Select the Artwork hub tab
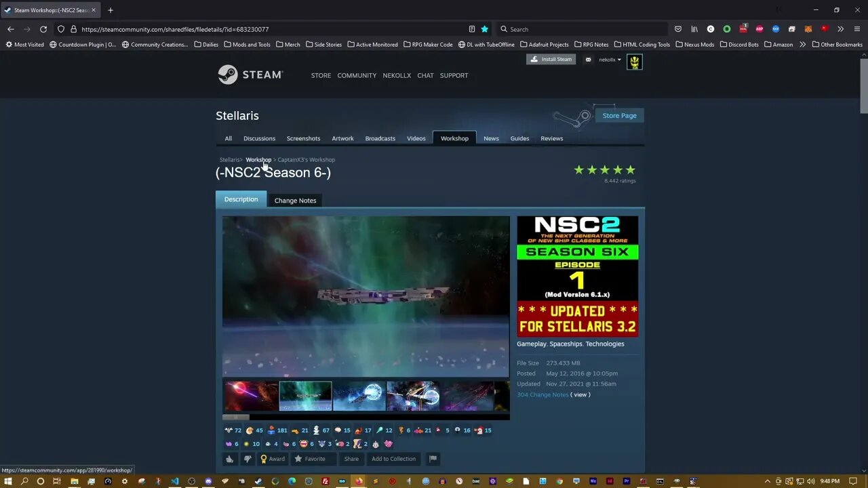This screenshot has height=488, width=868. 342,138
